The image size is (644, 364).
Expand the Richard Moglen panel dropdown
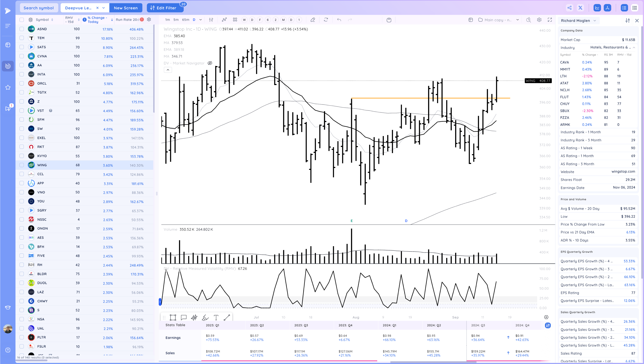595,21
